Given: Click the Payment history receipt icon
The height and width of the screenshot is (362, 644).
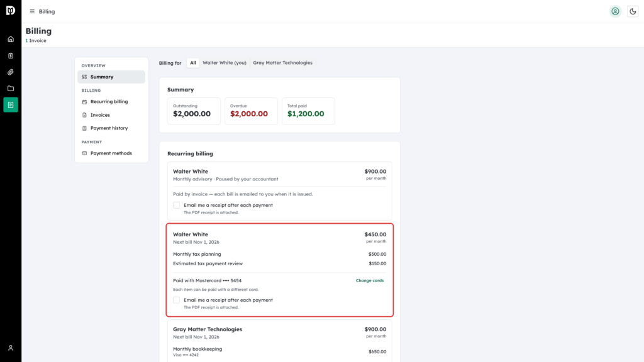Looking at the screenshot, I should click(x=85, y=128).
